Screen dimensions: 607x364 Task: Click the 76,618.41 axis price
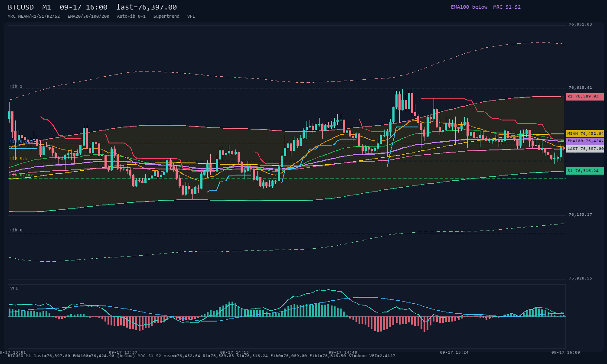(x=580, y=88)
